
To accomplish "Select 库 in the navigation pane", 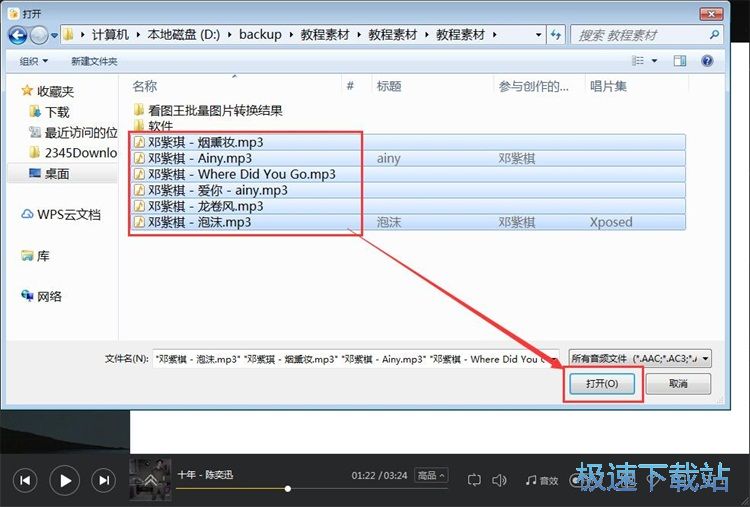I will [35, 256].
